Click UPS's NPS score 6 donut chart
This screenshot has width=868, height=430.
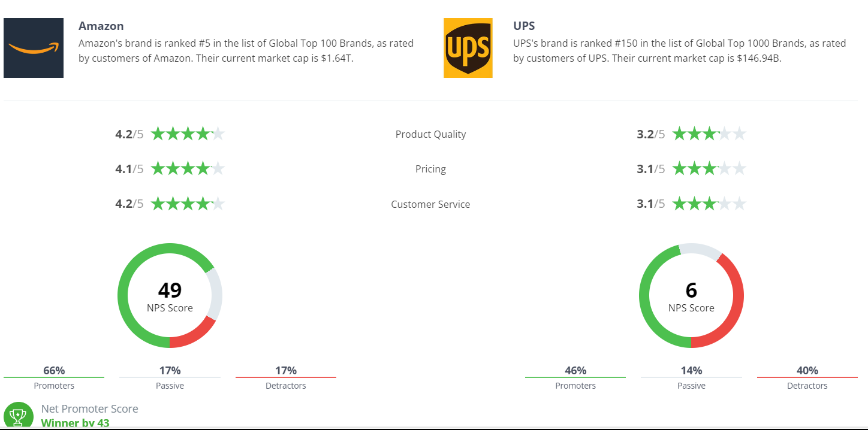pos(691,296)
